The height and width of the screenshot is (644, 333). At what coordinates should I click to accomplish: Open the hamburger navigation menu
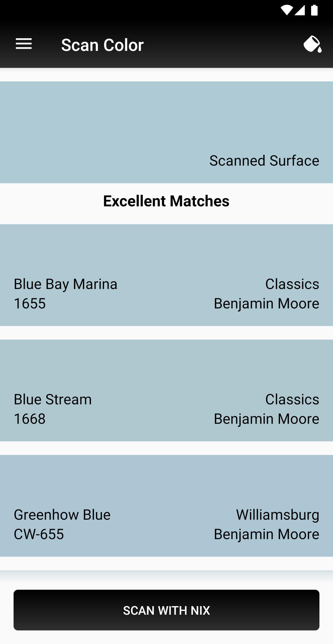coord(24,44)
